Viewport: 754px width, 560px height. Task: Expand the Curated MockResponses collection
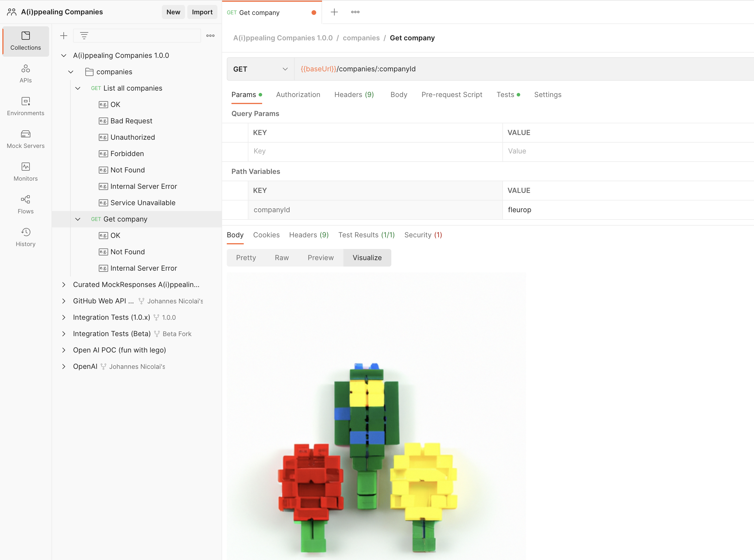click(63, 284)
